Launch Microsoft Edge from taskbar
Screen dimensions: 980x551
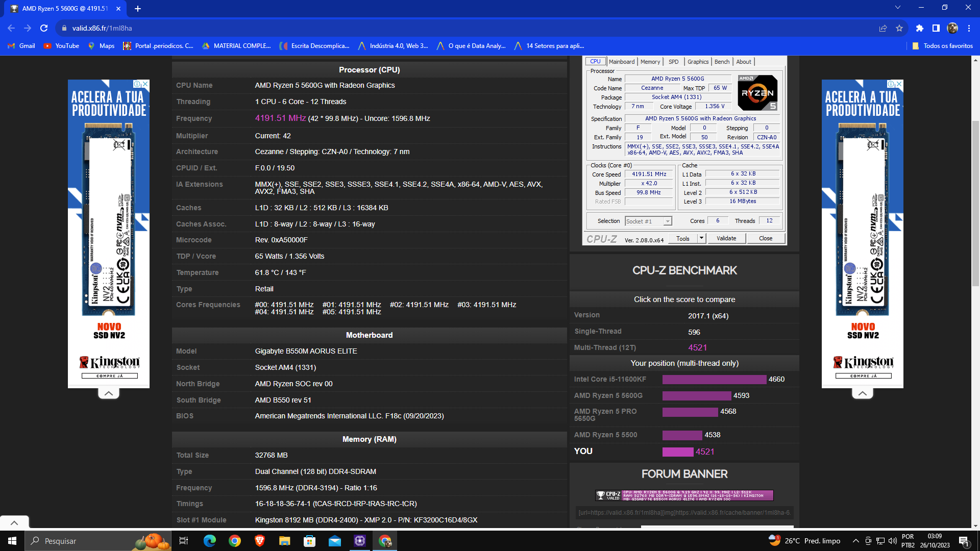coord(209,541)
